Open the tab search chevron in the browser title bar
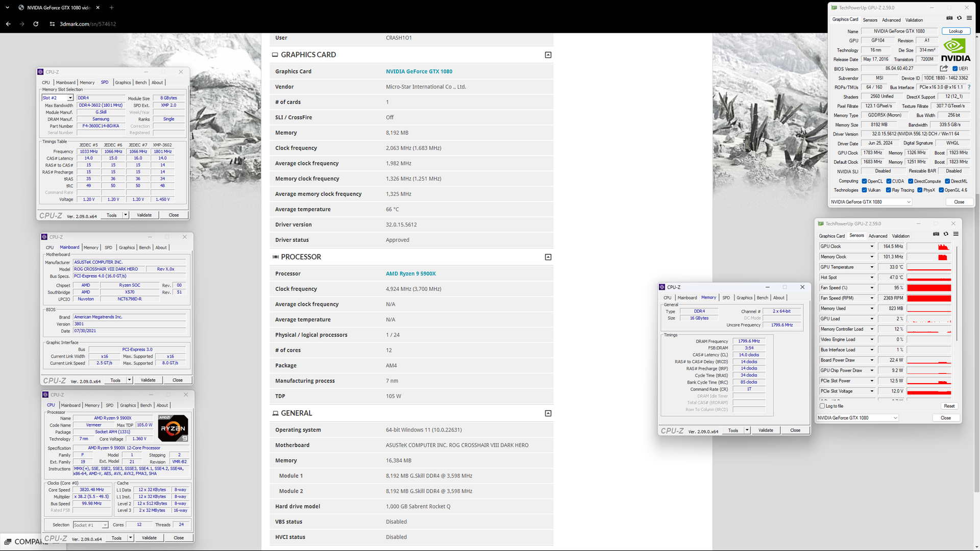The image size is (980, 551). point(7,8)
